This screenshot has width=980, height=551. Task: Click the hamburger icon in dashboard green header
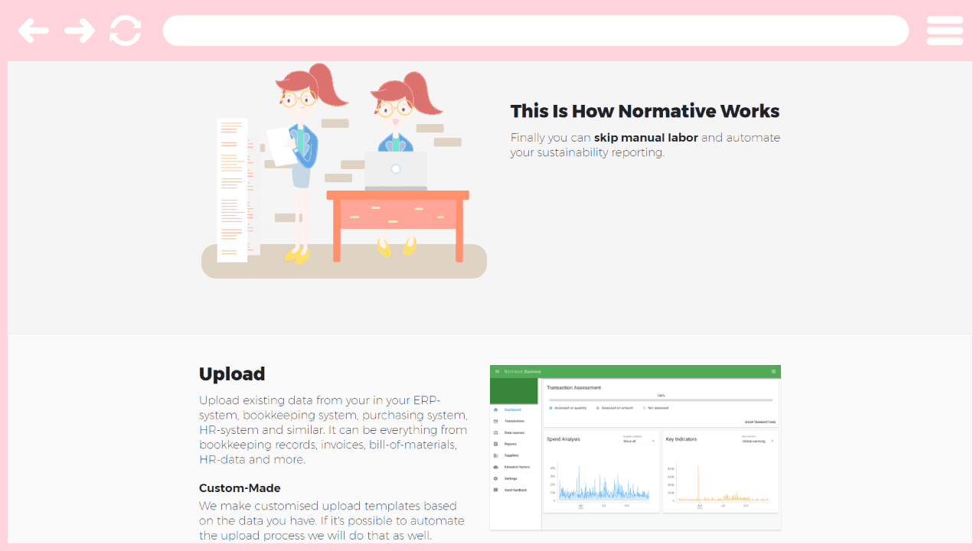[x=497, y=371]
